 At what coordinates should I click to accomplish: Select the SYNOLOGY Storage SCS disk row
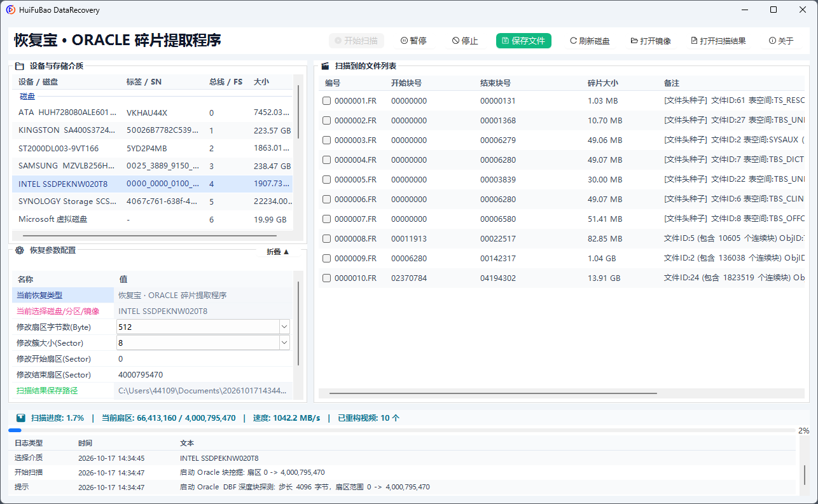[x=152, y=201]
